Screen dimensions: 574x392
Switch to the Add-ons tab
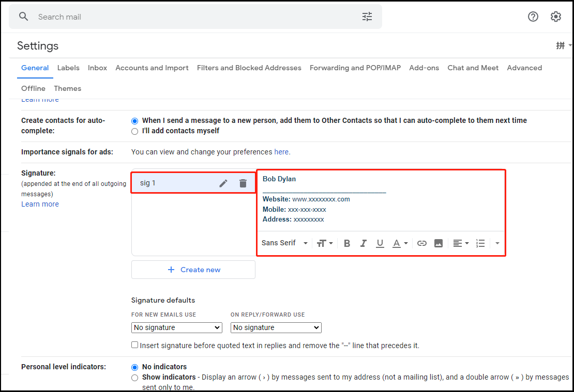coord(424,68)
